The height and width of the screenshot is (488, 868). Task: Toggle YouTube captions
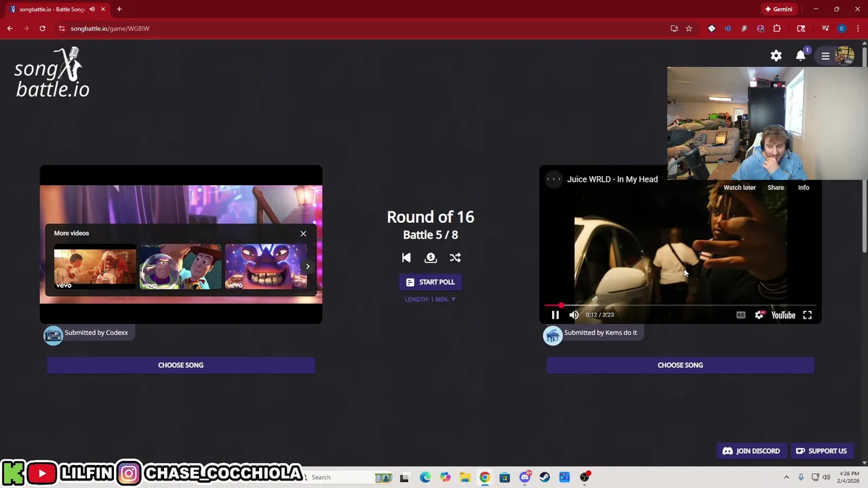click(x=741, y=314)
